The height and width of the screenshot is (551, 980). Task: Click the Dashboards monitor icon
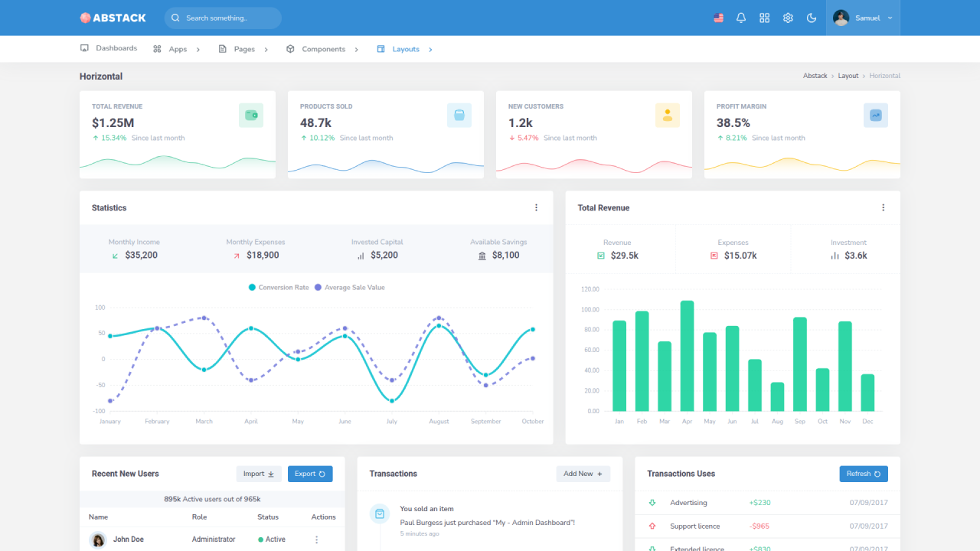pyautogui.click(x=84, y=48)
